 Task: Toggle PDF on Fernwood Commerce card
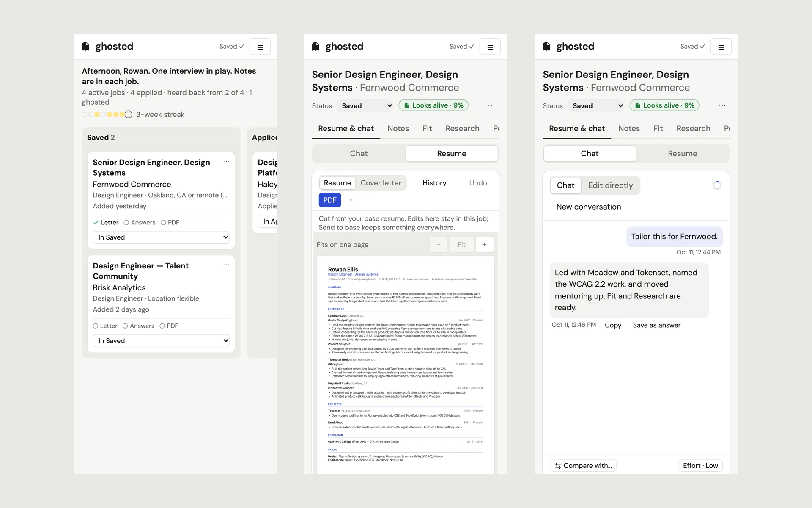tap(170, 222)
